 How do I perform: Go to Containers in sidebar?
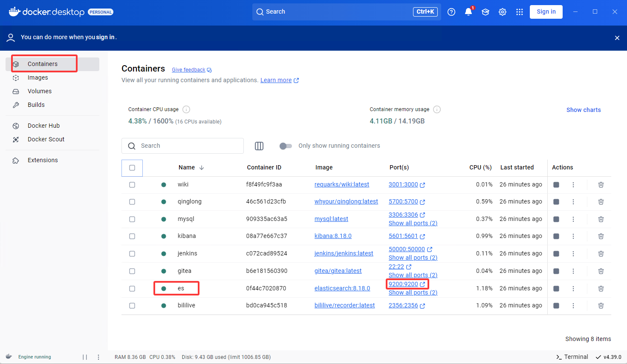[52, 64]
